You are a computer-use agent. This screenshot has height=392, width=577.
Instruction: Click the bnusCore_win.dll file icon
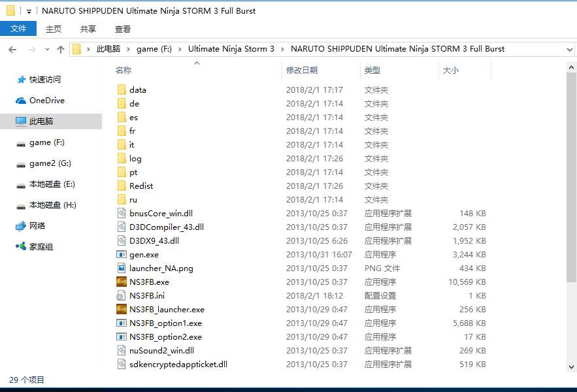[x=122, y=213]
